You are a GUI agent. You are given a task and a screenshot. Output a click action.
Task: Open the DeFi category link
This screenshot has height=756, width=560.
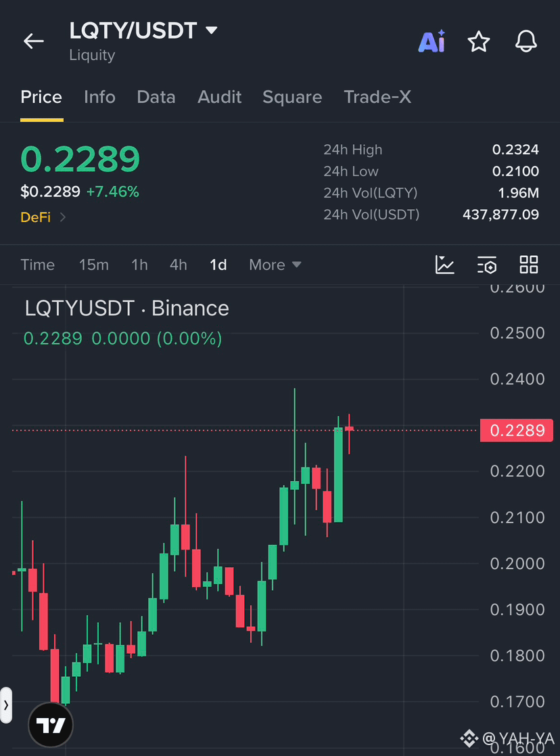pyautogui.click(x=36, y=217)
